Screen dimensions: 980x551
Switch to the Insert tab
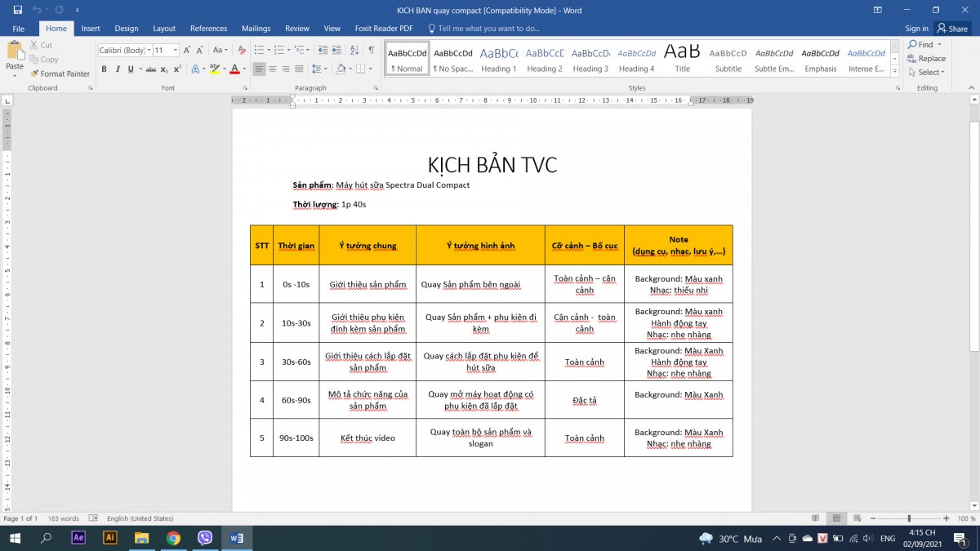91,29
